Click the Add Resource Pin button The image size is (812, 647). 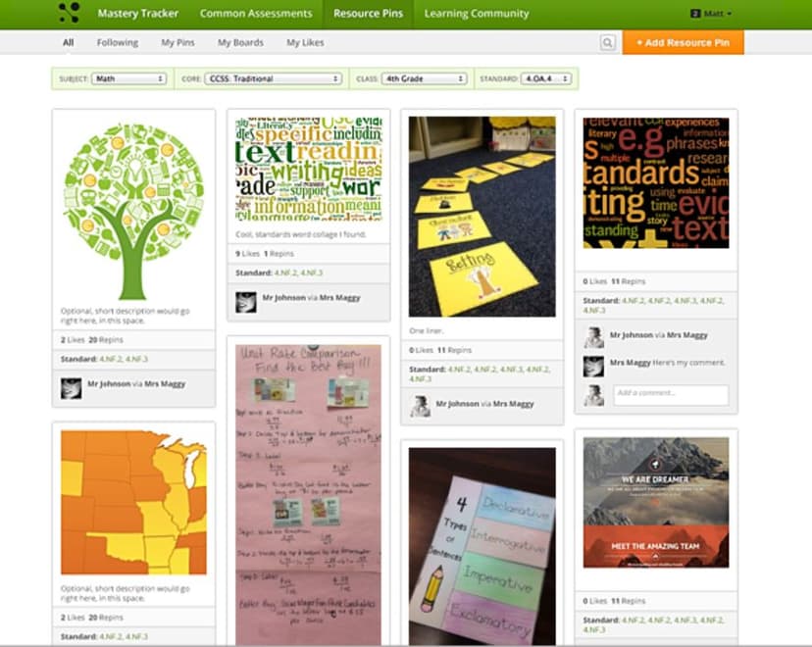click(x=684, y=42)
